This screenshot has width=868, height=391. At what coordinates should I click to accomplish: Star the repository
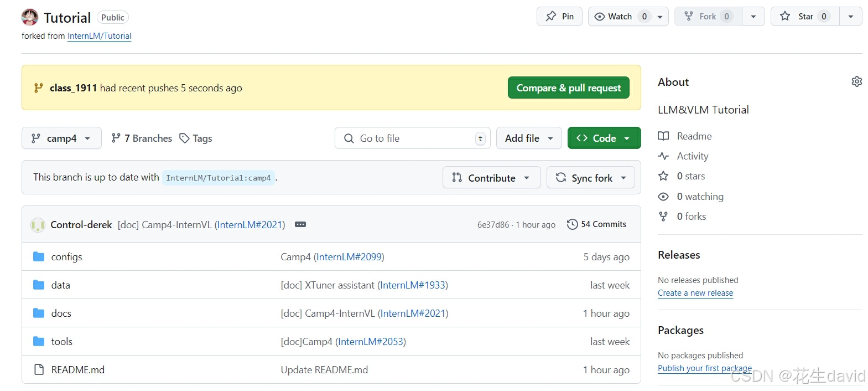coord(805,17)
